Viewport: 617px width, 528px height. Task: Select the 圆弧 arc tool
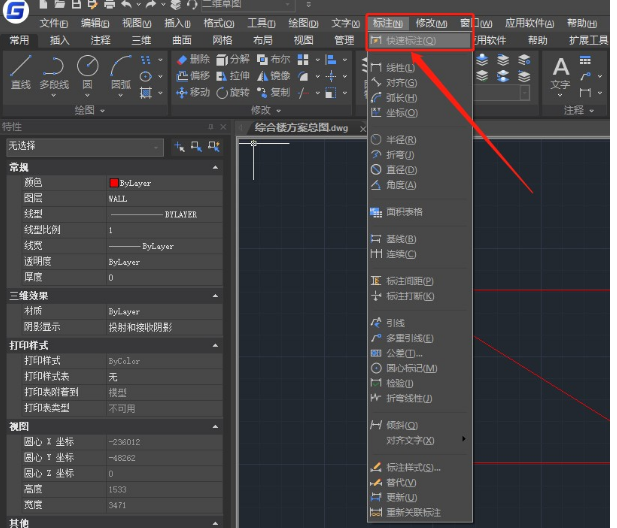(121, 73)
